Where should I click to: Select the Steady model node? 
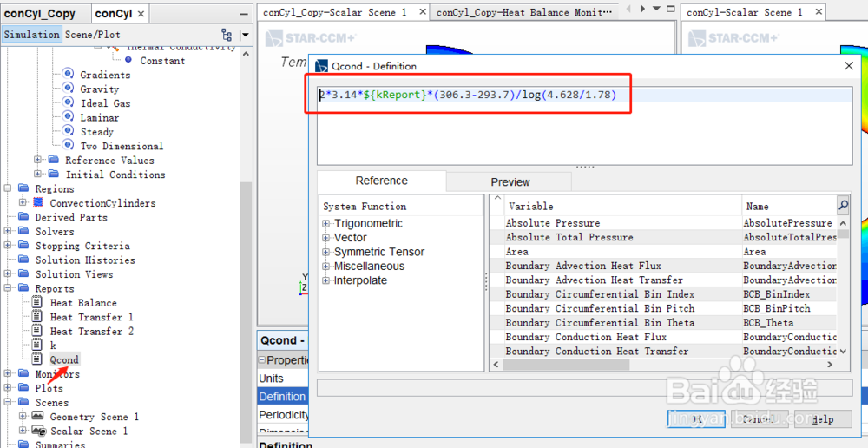(x=97, y=132)
